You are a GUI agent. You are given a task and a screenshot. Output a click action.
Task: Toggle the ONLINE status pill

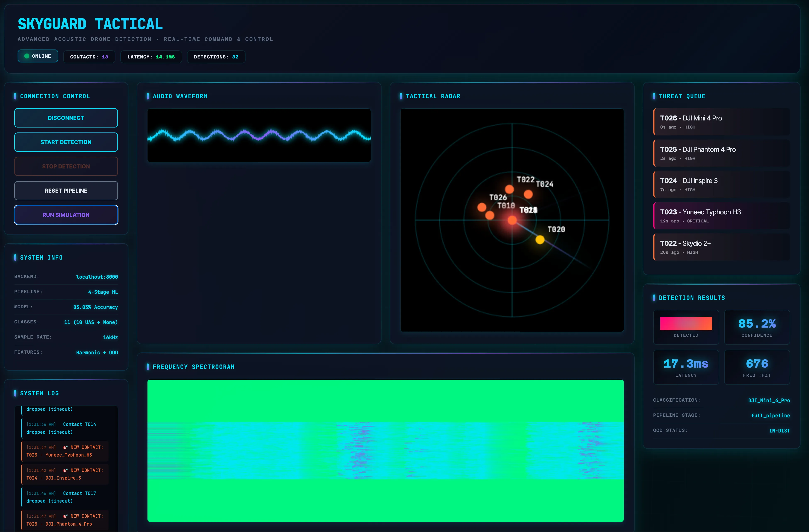pos(38,56)
